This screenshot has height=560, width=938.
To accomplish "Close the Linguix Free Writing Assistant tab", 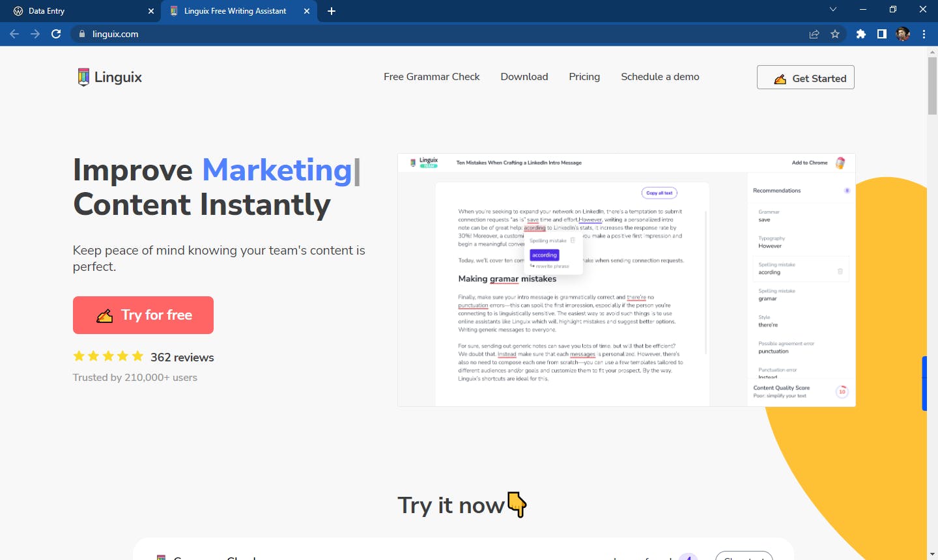I will pos(307,11).
